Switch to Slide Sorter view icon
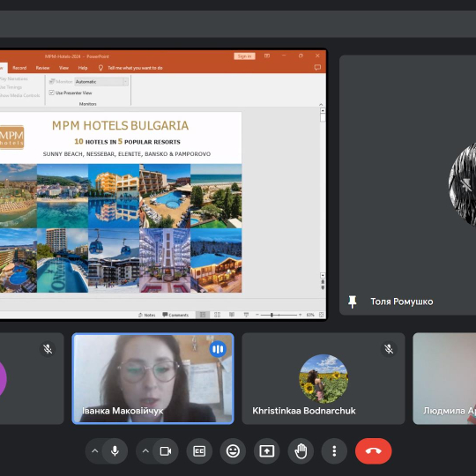 217,315
